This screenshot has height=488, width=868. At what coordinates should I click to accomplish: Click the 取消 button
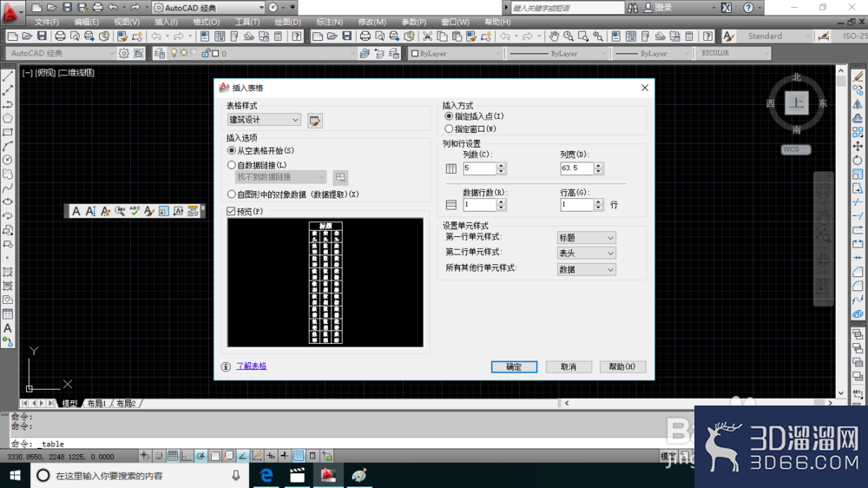569,366
